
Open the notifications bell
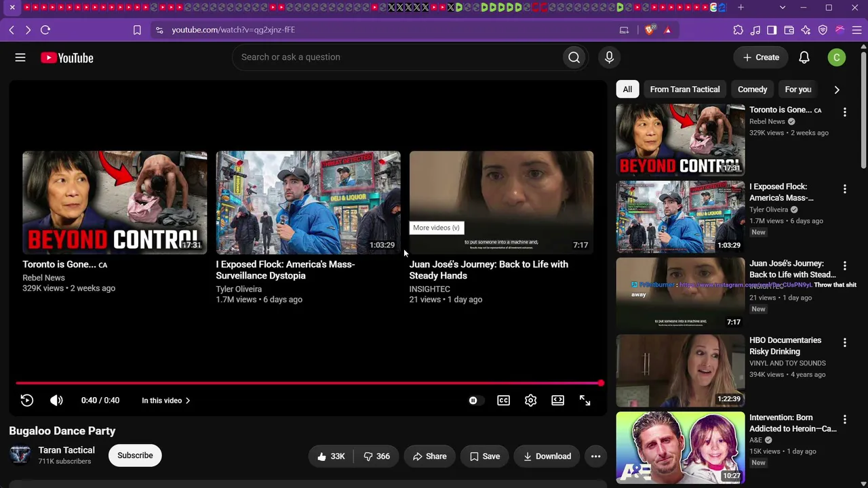point(804,58)
